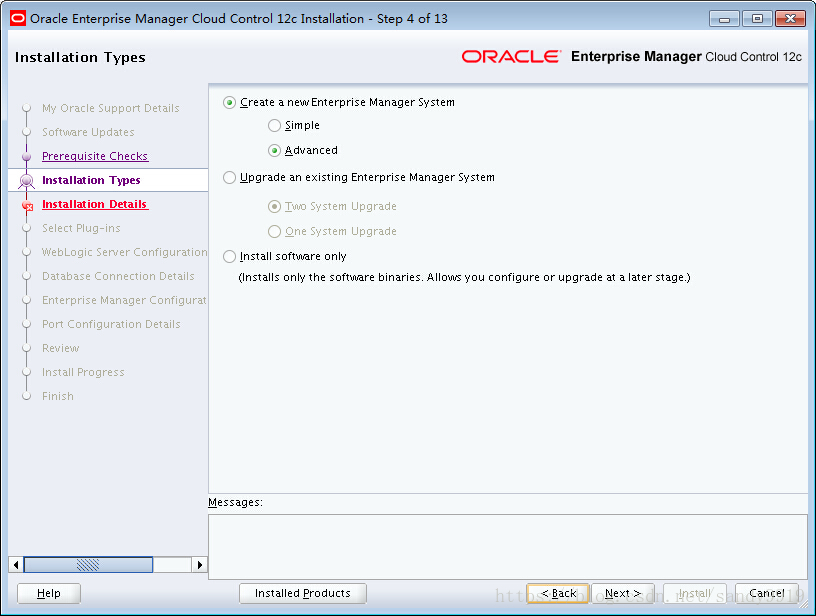Select Install software only option
The height and width of the screenshot is (616, 816).
point(230,256)
